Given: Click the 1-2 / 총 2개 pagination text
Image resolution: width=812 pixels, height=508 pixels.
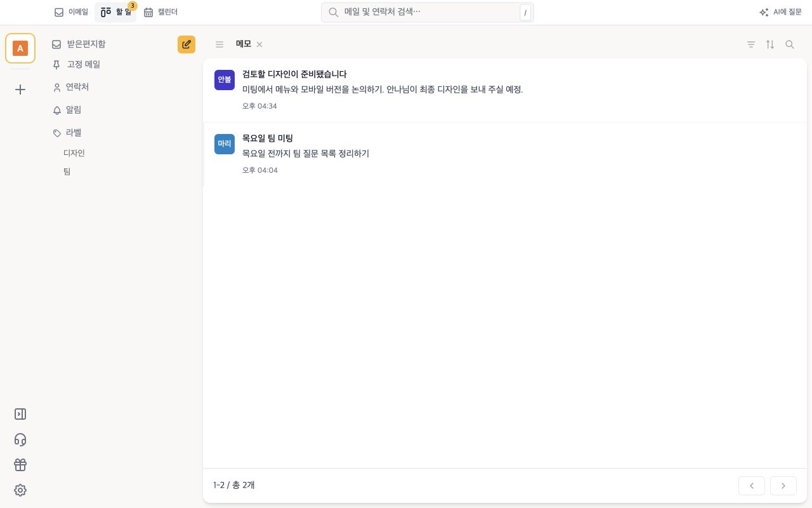Looking at the screenshot, I should [x=234, y=485].
